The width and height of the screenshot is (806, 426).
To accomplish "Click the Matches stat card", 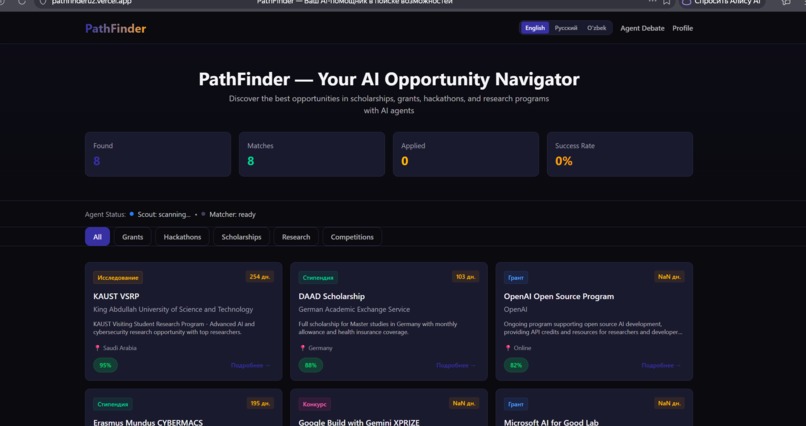I will pyautogui.click(x=312, y=154).
